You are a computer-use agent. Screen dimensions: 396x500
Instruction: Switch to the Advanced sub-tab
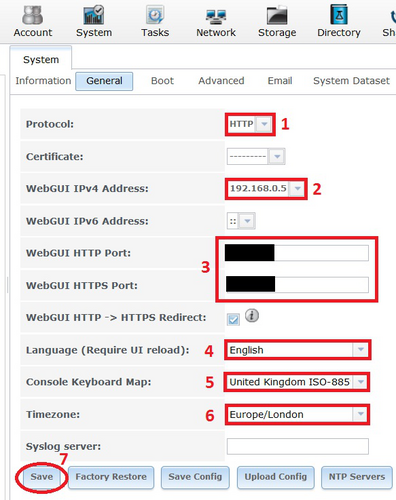221,81
